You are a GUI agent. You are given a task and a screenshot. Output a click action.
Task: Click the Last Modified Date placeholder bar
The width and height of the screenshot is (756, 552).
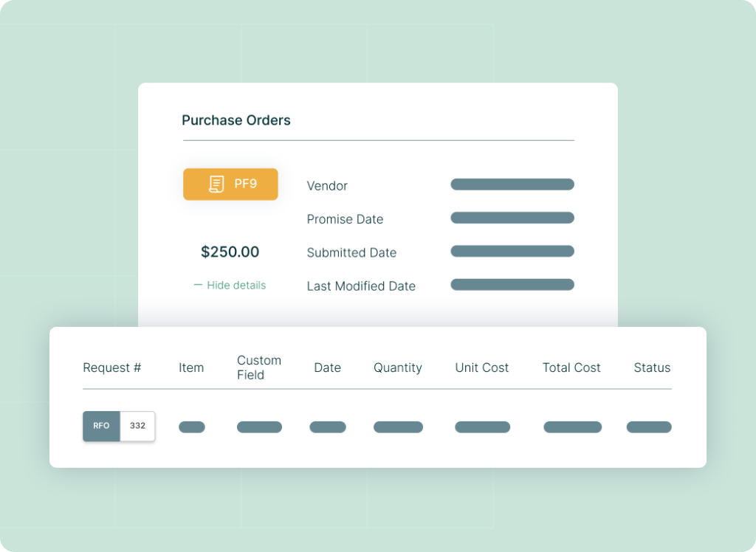point(512,284)
